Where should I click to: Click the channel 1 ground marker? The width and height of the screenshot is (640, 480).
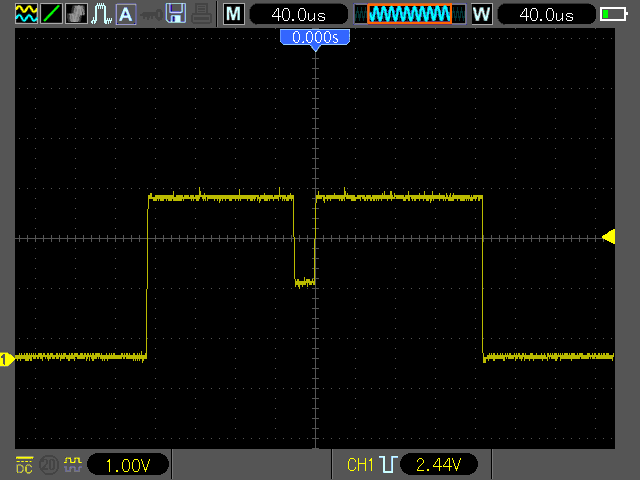[7, 359]
